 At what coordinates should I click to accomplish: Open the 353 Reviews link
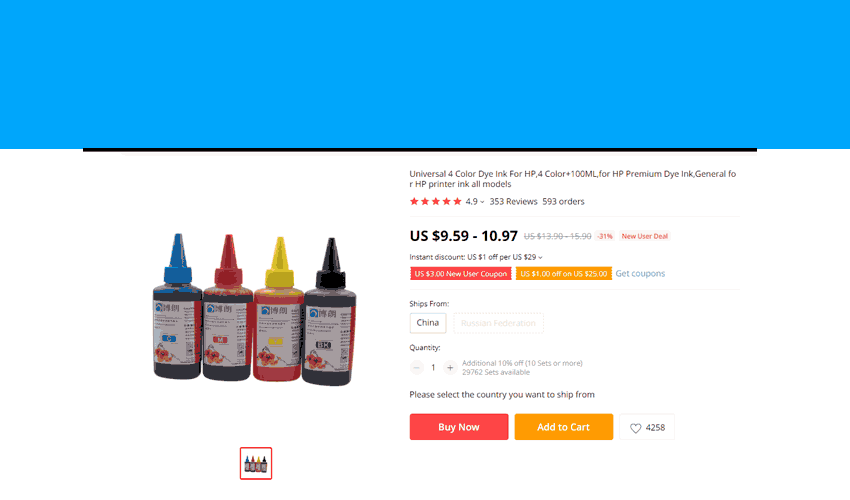point(513,201)
